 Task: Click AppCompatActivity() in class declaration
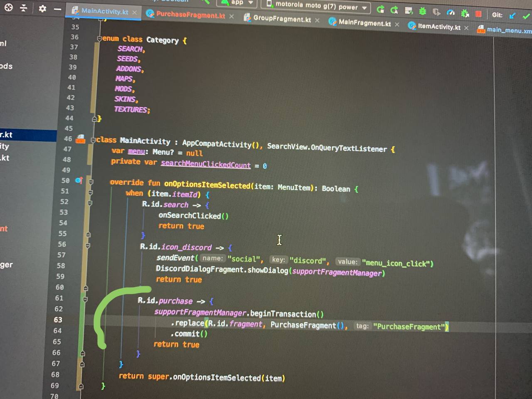[220, 144]
